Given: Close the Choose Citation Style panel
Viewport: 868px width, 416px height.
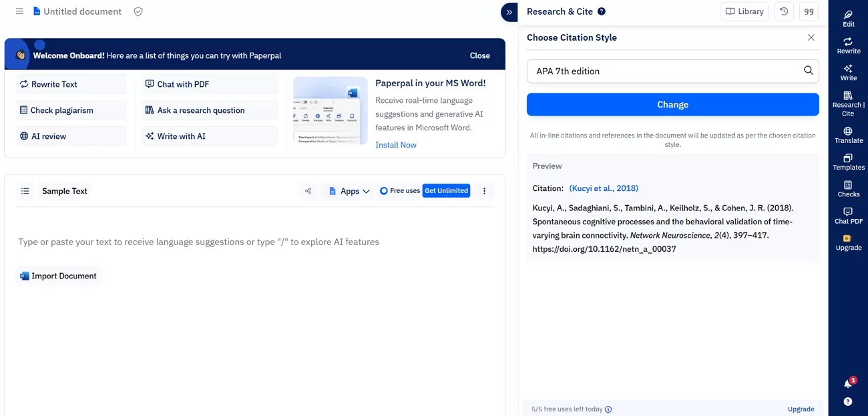Looking at the screenshot, I should click(811, 37).
